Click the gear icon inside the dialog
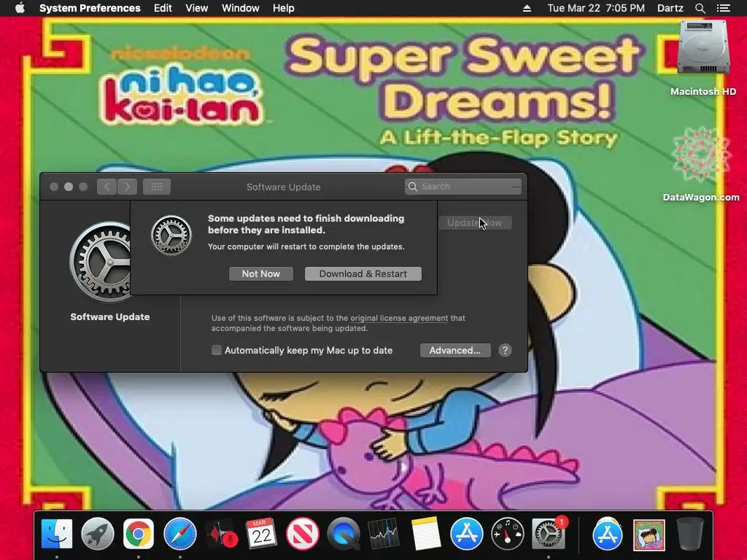The height and width of the screenshot is (560, 747). click(x=171, y=236)
